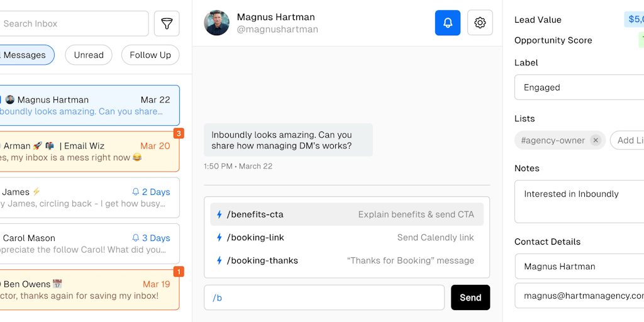Image resolution: width=644 pixels, height=322 pixels.
Task: Click the contact email field magnus@hartmanagency
Action: pyautogui.click(x=579, y=296)
